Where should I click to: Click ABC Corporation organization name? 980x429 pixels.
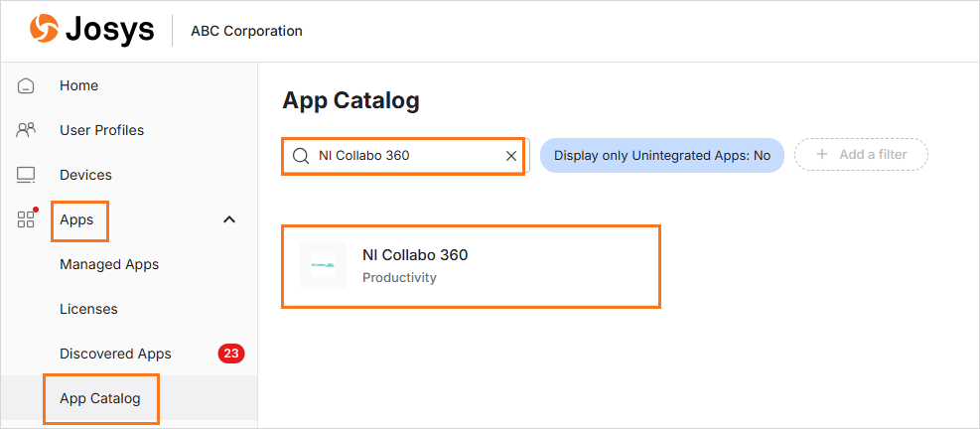(x=247, y=31)
